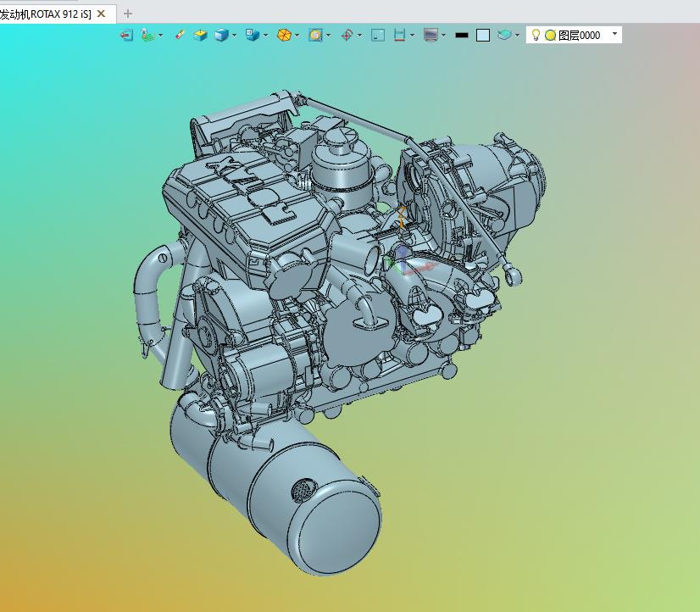Click the zoom window magnifier icon

coord(315,35)
